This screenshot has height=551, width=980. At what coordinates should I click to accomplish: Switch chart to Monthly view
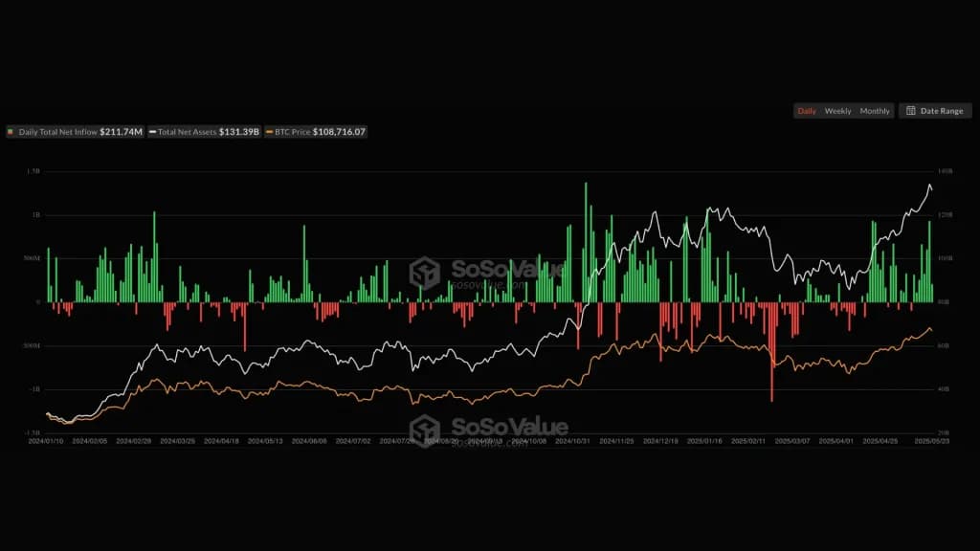875,111
